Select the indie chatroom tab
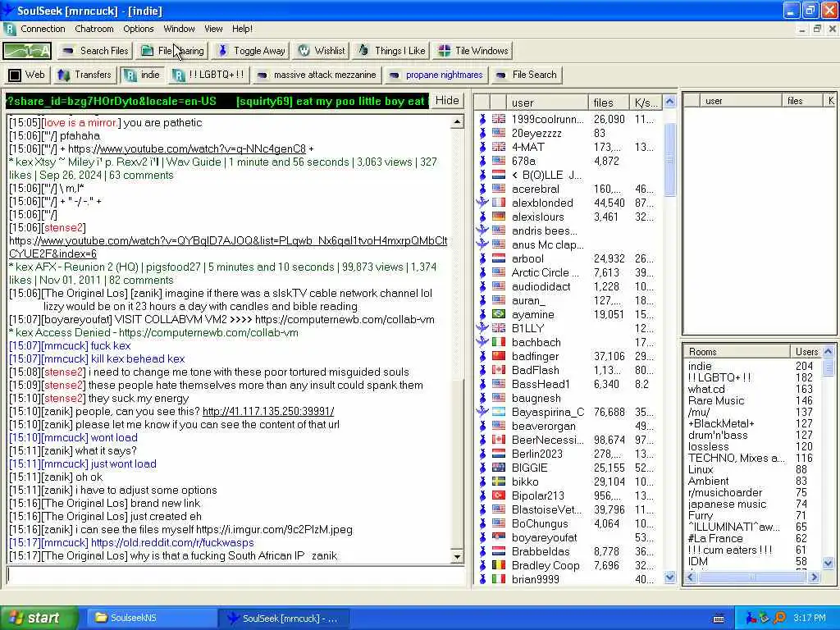 [142, 75]
